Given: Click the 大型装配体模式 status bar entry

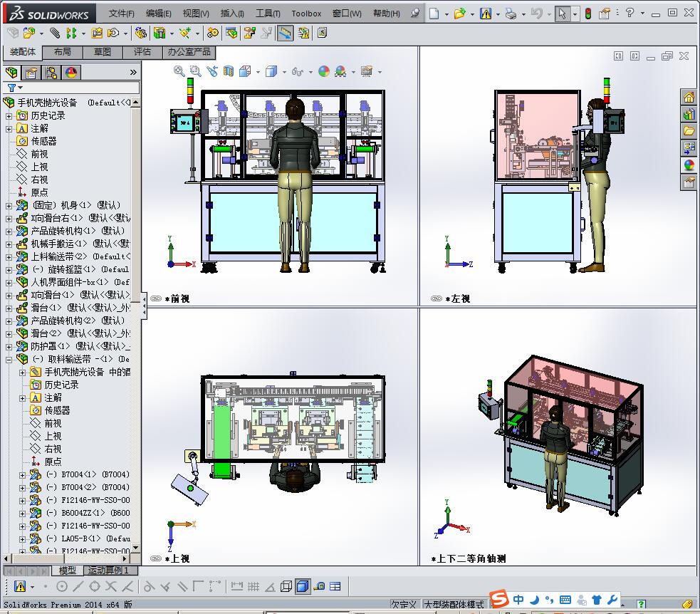Looking at the screenshot, I should pyautogui.click(x=454, y=604).
